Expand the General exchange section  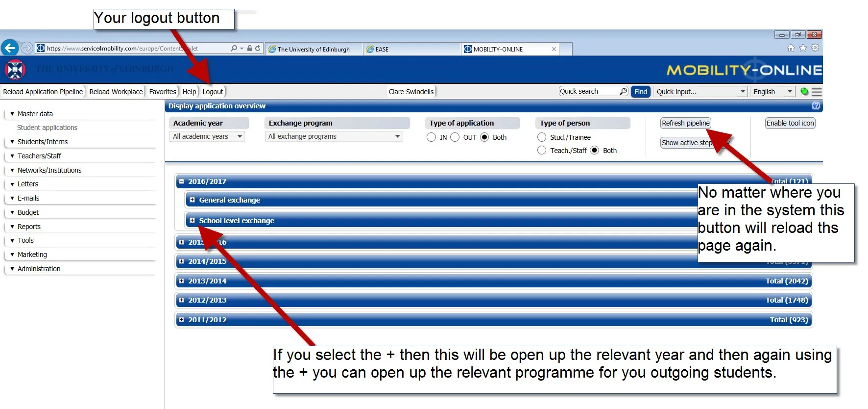pyautogui.click(x=193, y=200)
